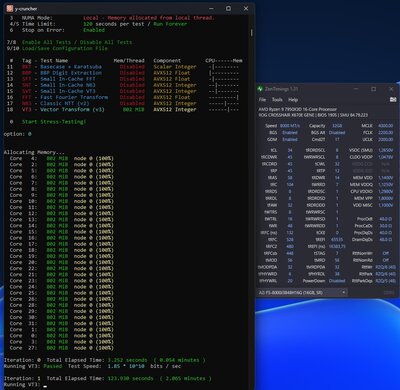Minimize the y-cruncher console window

[211, 8]
